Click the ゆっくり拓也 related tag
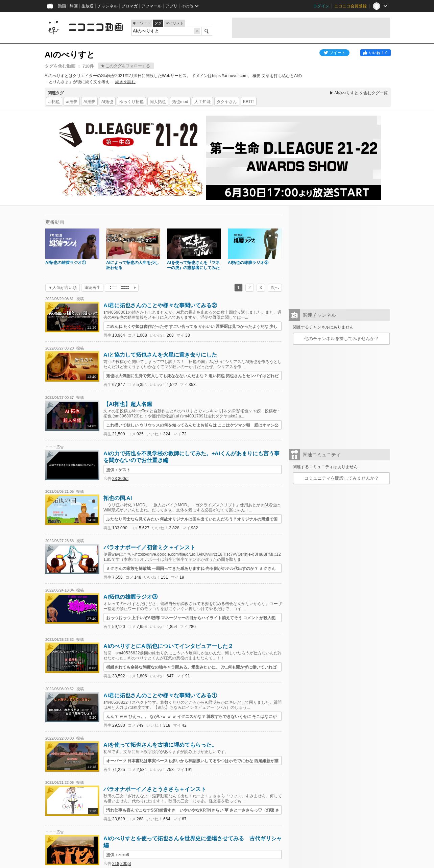 (x=131, y=102)
